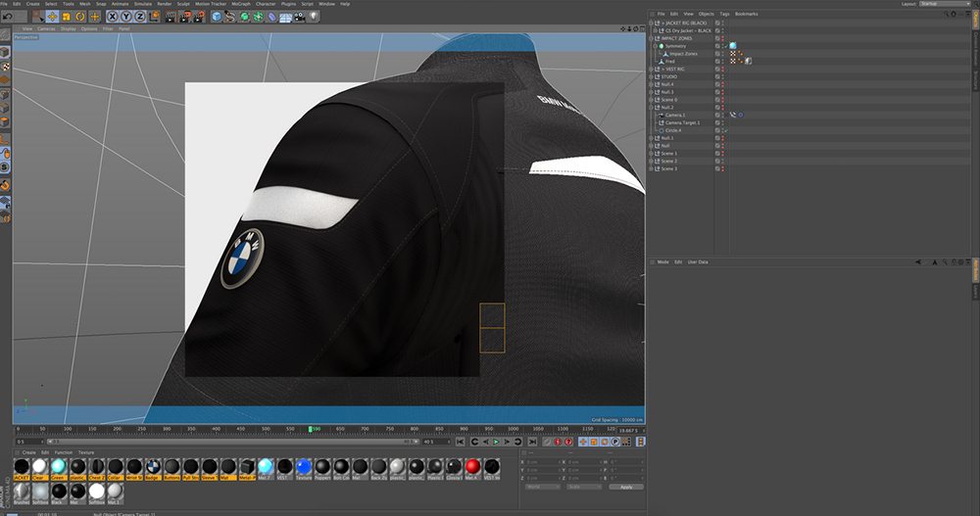Toggle layer icon for Camera.1 row

coord(717,115)
